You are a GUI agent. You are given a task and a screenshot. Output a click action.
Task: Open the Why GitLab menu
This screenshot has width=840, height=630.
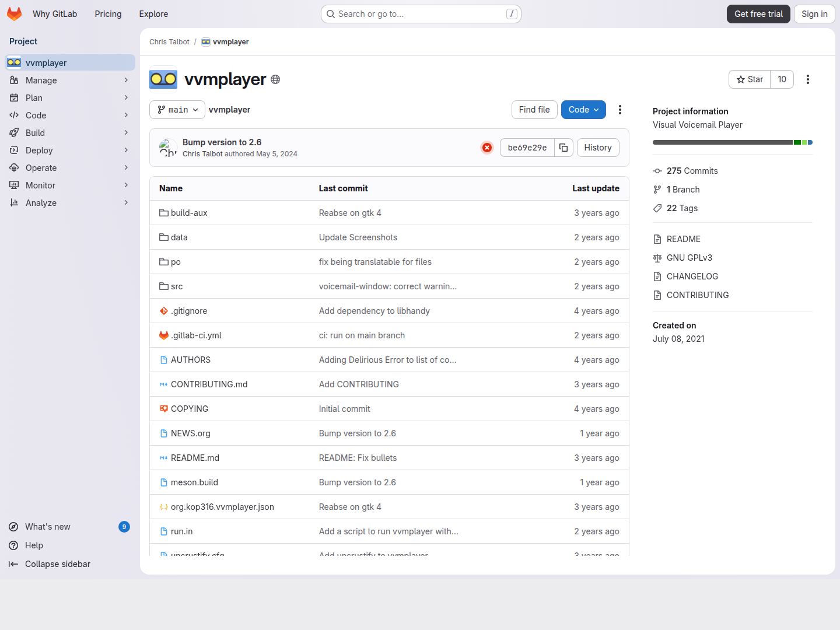click(55, 14)
